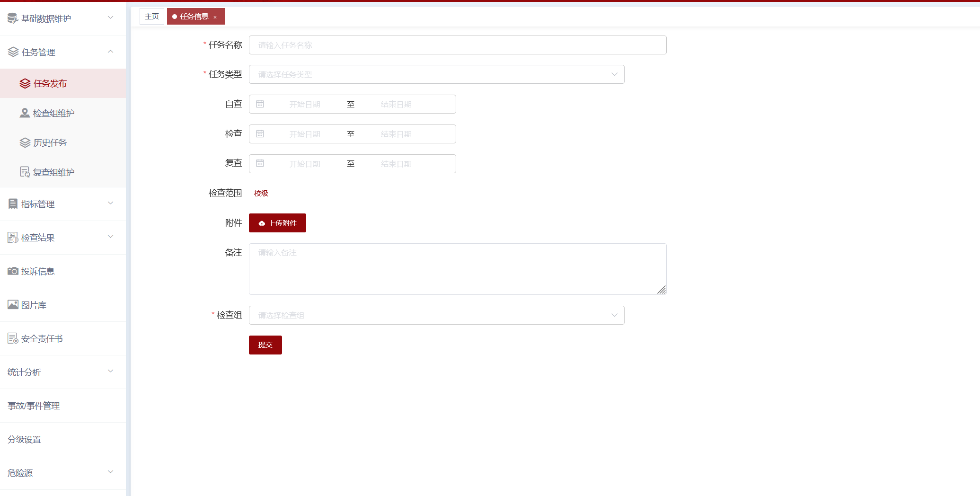The width and height of the screenshot is (980, 496).
Task: Click the 安全责任书 document icon
Action: [x=13, y=338]
